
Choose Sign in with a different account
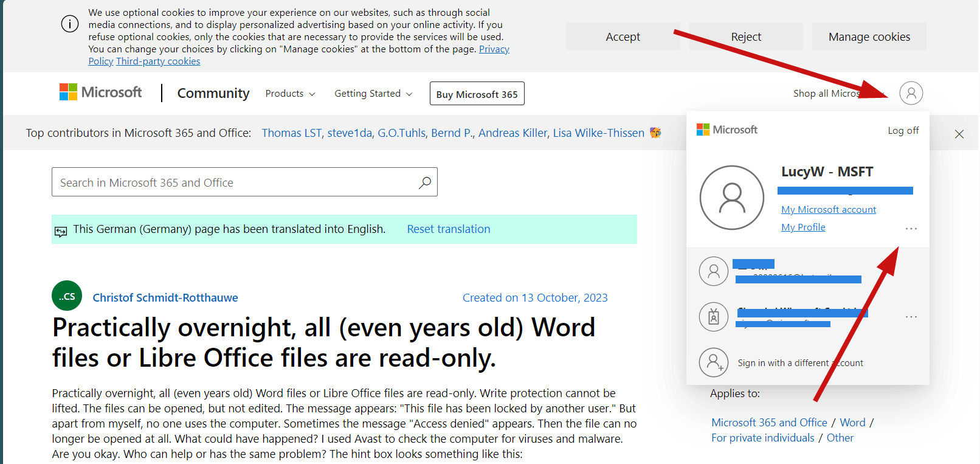point(800,363)
